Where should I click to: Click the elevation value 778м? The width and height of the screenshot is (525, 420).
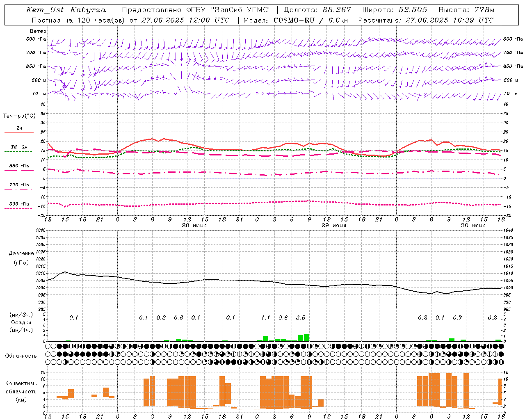click(484, 10)
